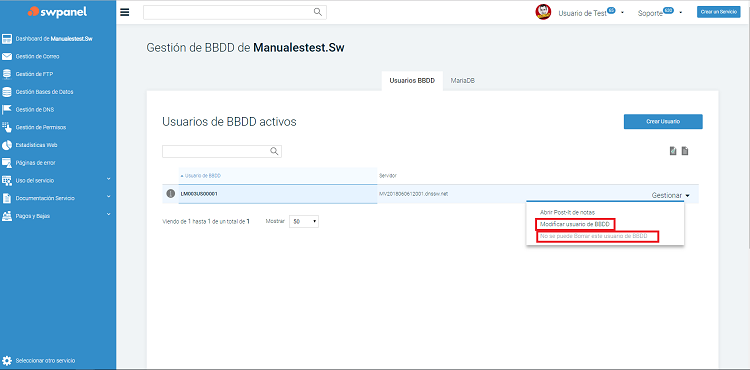
Task: Click the Páginas de error icon
Action: 7,163
